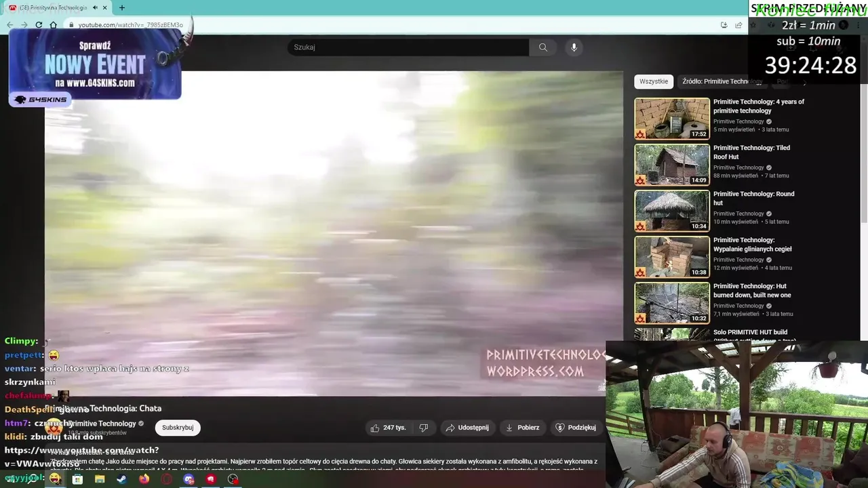Start voice search with the microphone

pos(574,47)
